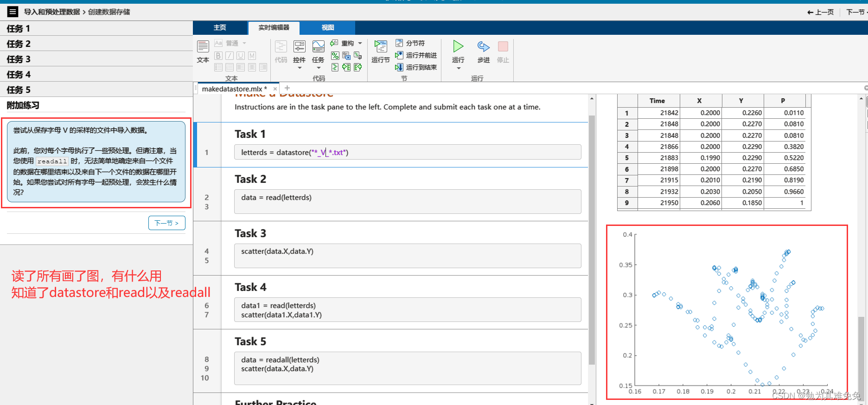Screen dimensions: 868x405
Task: Go to next page 下一节 at top right
Action: point(856,12)
